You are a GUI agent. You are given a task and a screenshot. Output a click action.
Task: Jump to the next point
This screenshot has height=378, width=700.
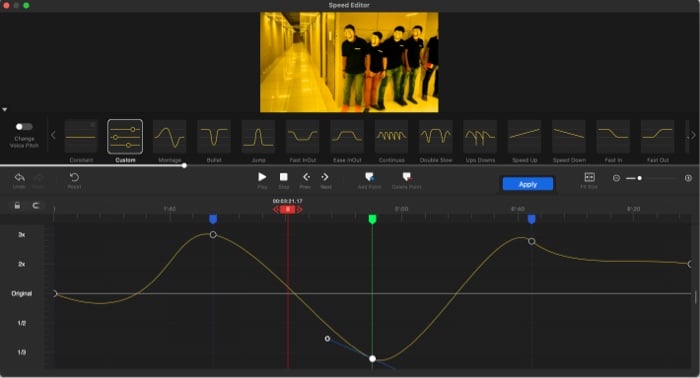click(x=325, y=177)
